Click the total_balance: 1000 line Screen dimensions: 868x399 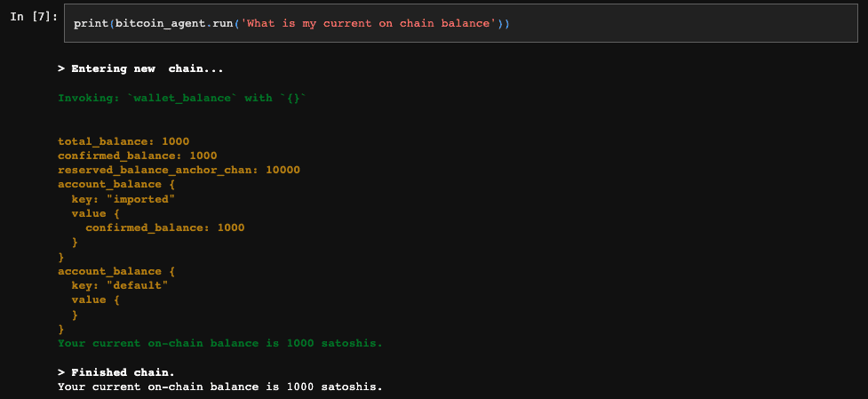[123, 141]
